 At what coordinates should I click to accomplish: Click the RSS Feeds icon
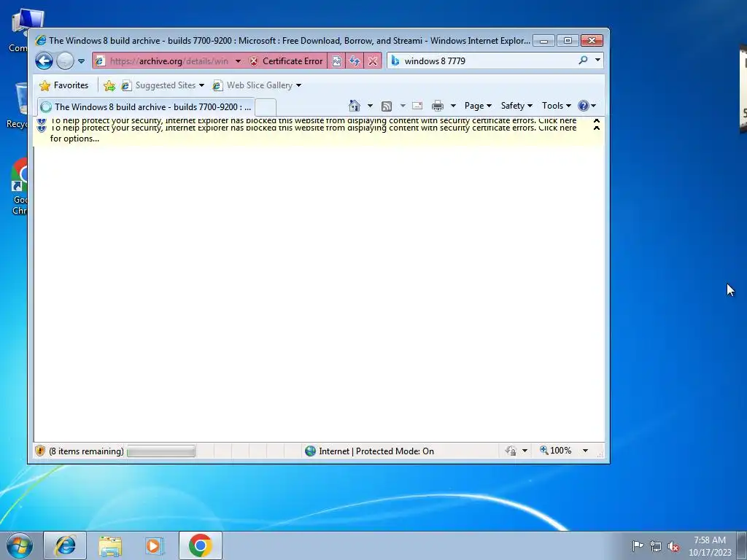pos(387,106)
